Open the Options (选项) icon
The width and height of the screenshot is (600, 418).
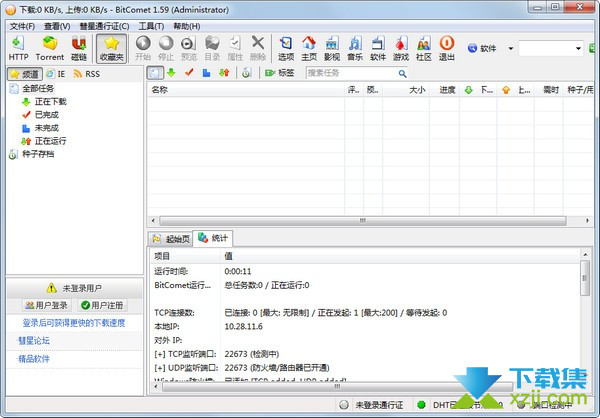(286, 48)
